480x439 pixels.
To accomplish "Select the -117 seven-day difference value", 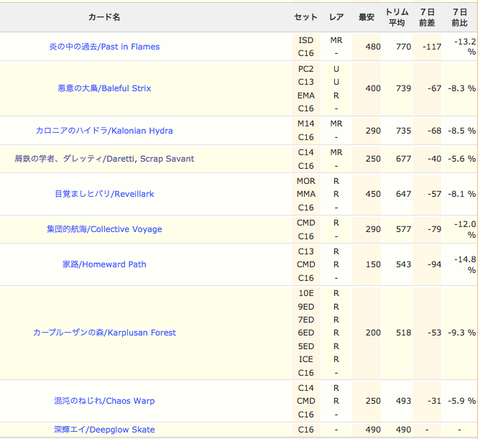I will [432, 47].
